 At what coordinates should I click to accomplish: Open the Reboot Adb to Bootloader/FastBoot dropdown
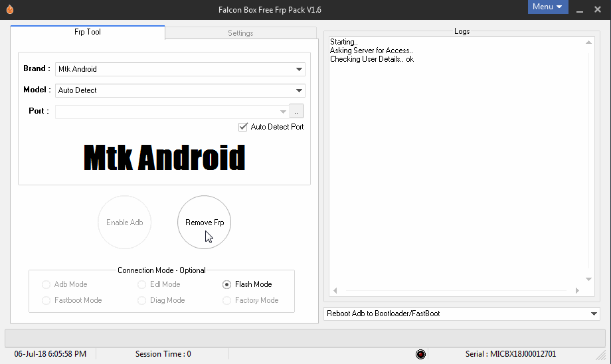coord(462,314)
